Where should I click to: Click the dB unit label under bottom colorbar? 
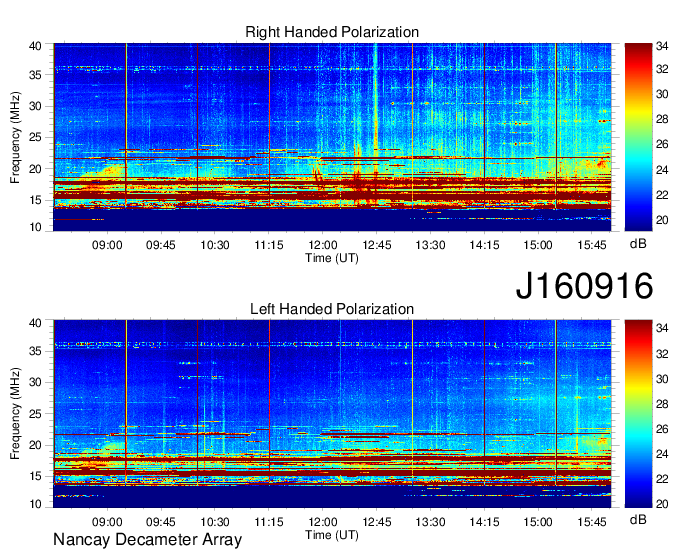pyautogui.click(x=638, y=519)
